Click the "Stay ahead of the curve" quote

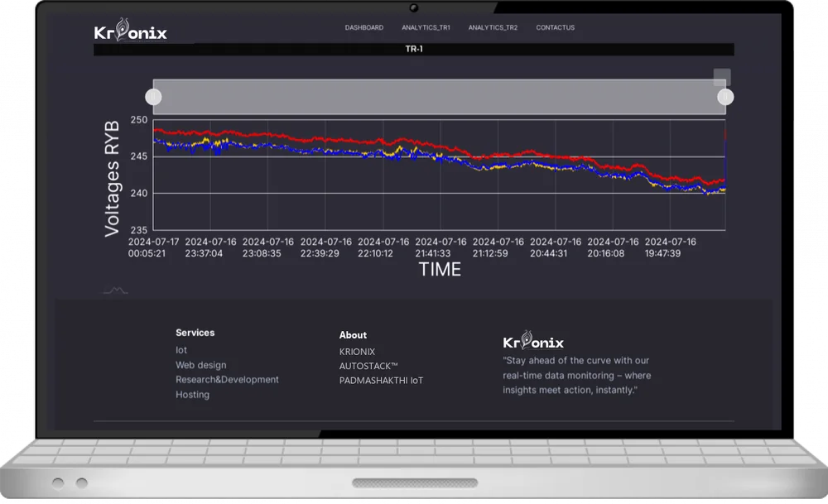(576, 375)
